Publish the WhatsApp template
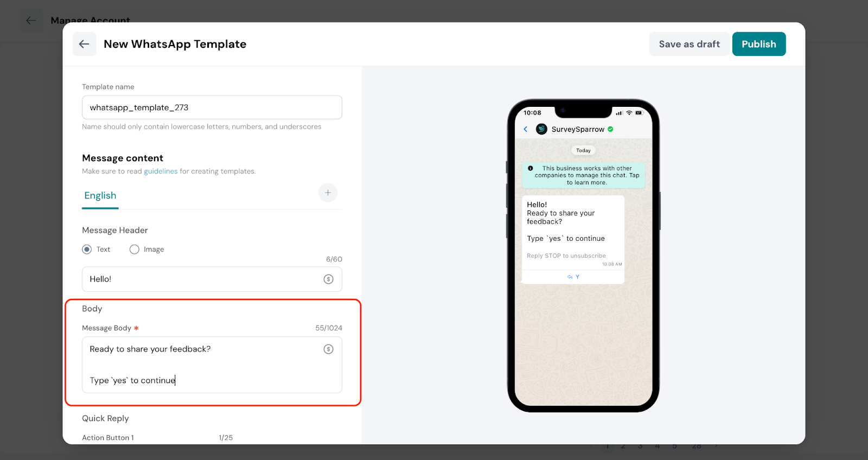 point(759,44)
